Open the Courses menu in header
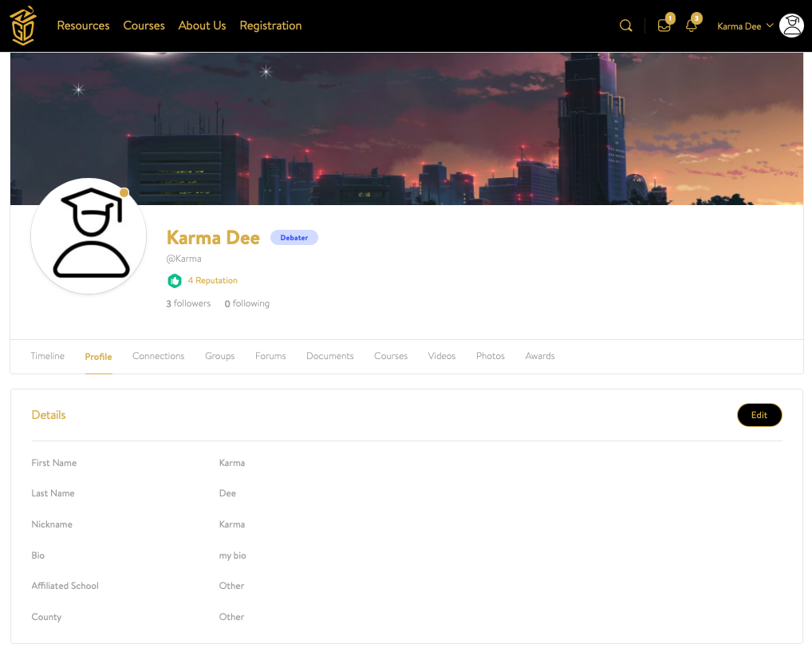This screenshot has height=660, width=812. point(144,26)
